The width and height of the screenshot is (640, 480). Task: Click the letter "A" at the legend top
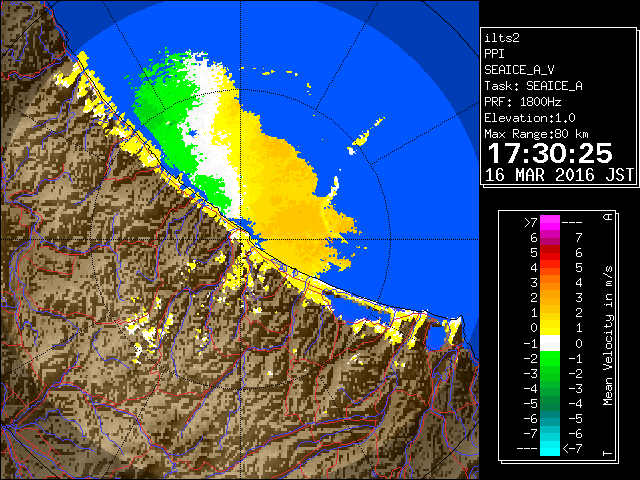click(608, 217)
